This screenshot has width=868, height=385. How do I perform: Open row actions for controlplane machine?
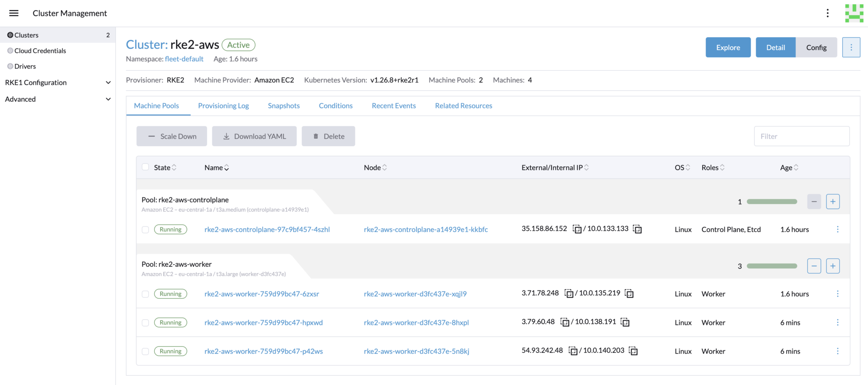(x=837, y=229)
